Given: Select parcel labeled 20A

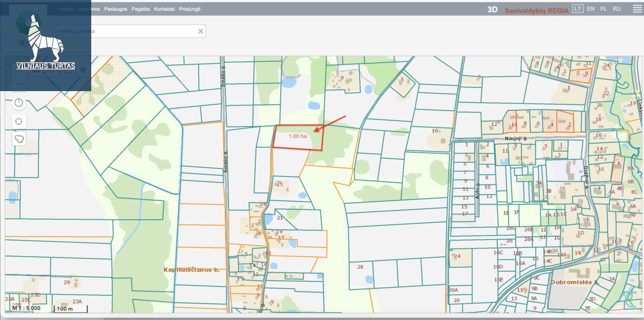Looking at the screenshot, I should click(x=453, y=289).
